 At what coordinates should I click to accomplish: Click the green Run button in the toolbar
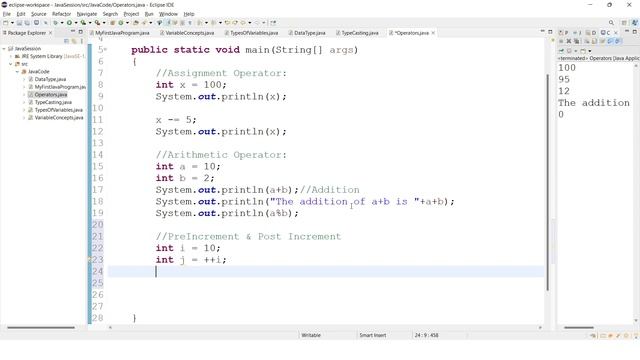pos(69,23)
